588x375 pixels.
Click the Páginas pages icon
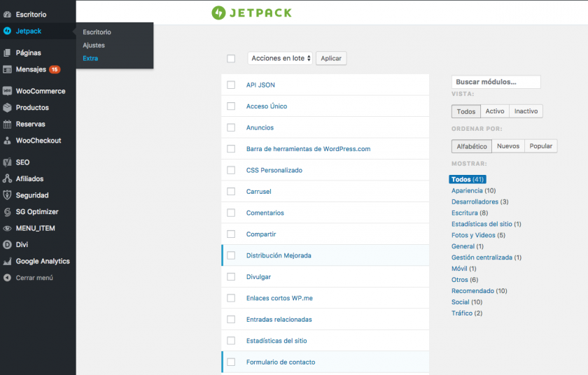[x=7, y=53]
